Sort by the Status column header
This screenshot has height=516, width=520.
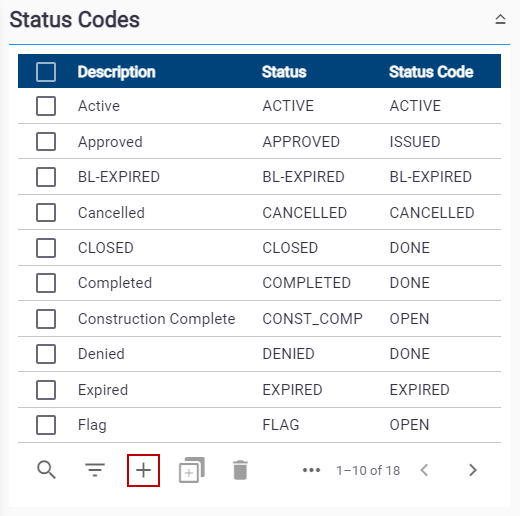click(x=284, y=72)
